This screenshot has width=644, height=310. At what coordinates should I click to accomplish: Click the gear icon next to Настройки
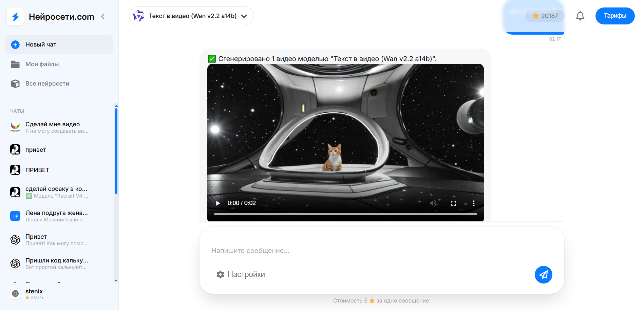221,274
